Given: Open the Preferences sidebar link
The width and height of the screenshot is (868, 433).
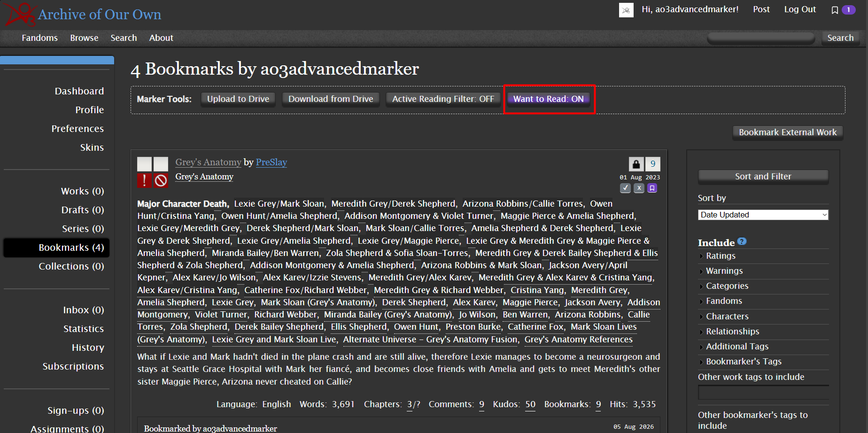Looking at the screenshot, I should [x=77, y=129].
